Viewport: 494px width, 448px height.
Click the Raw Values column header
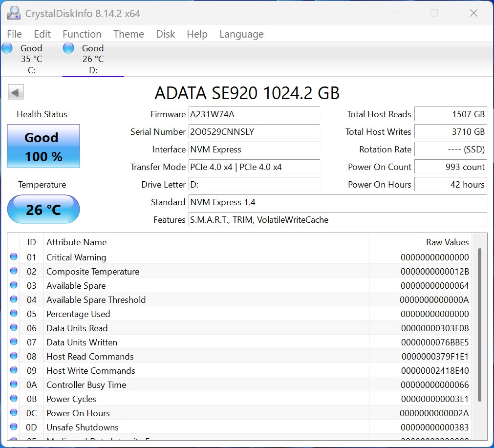click(447, 242)
